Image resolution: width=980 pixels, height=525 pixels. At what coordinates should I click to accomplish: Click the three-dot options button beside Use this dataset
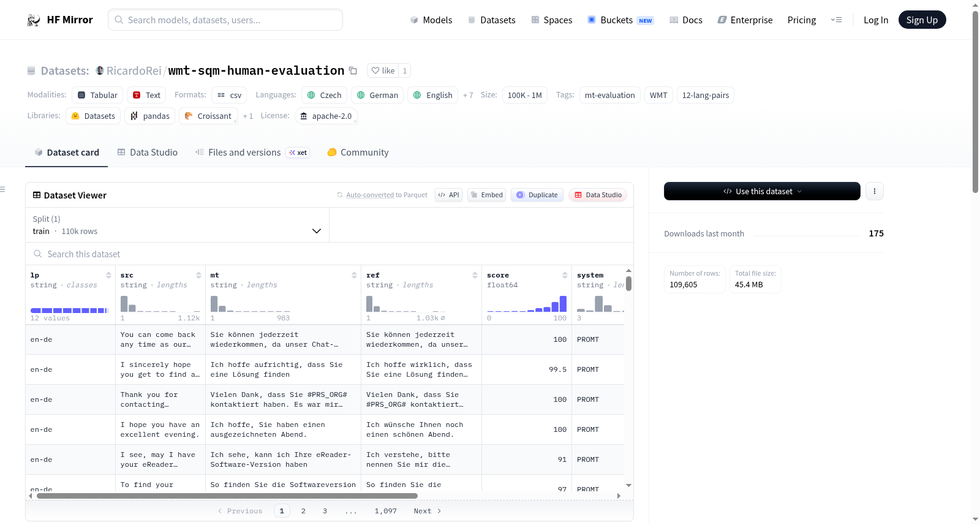[875, 191]
